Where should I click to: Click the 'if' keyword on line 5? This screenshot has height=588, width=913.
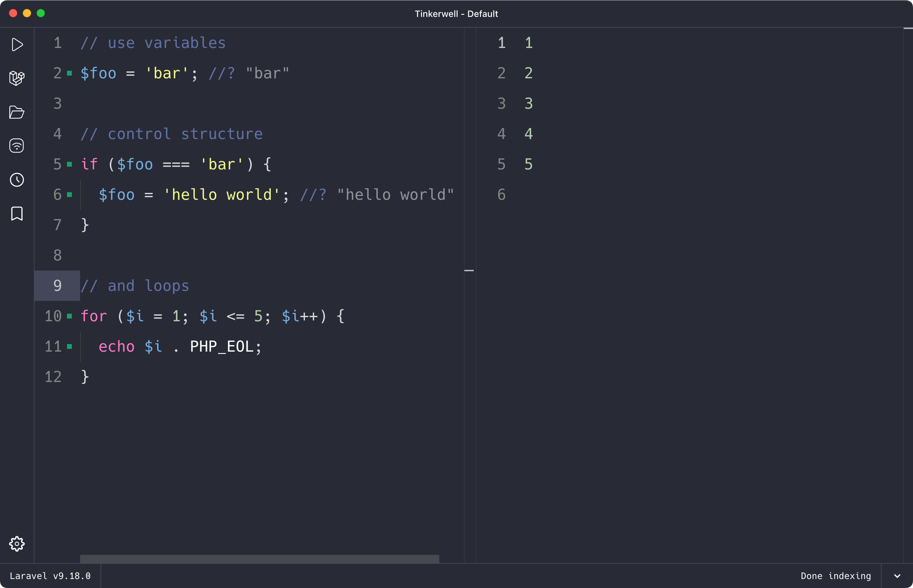click(x=89, y=164)
